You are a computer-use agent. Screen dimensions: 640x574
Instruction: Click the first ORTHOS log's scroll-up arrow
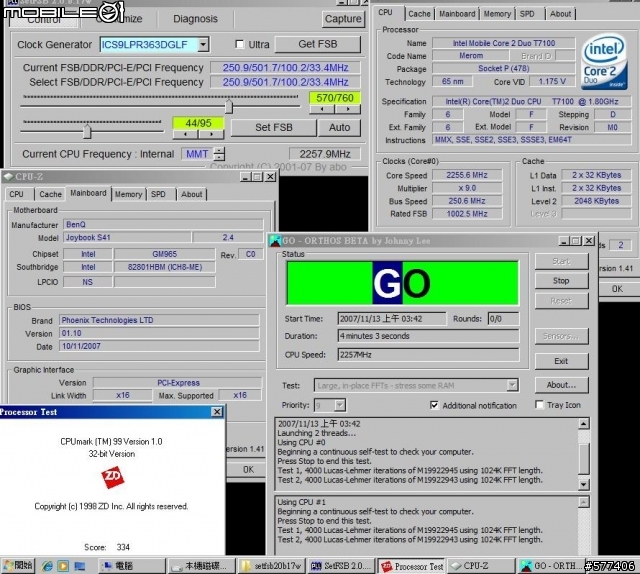[x=584, y=423]
